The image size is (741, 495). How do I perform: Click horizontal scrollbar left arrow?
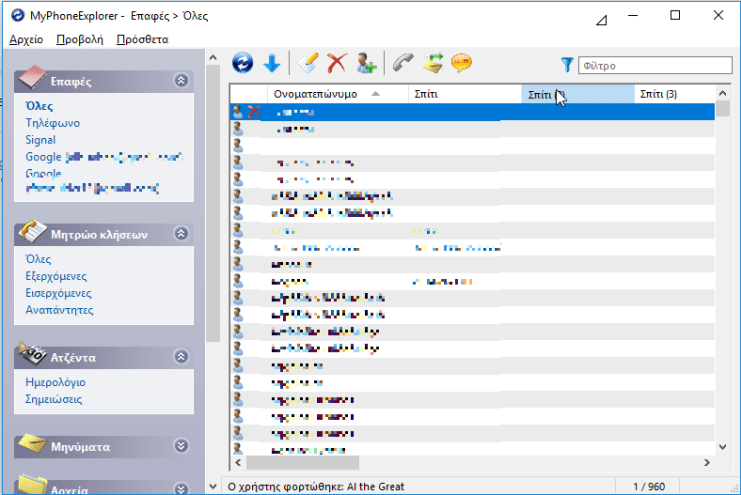tap(238, 462)
